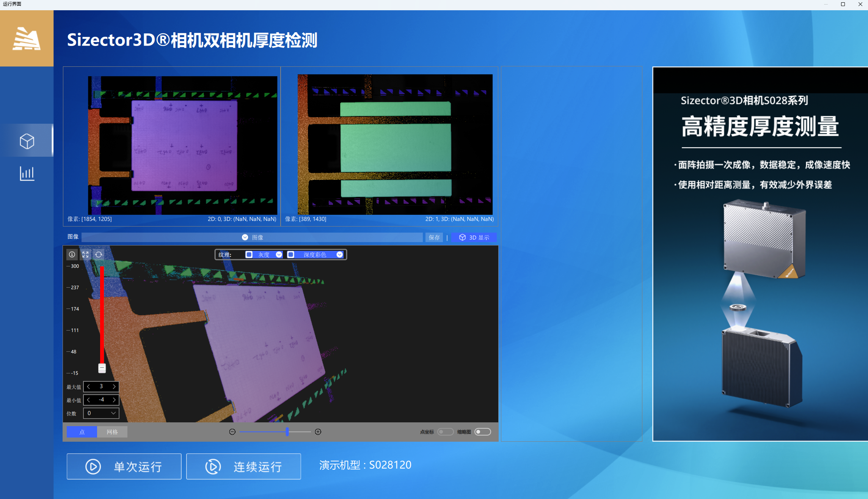Increase the 最大值 value
Screen dimensions: 868x499
pos(114,387)
